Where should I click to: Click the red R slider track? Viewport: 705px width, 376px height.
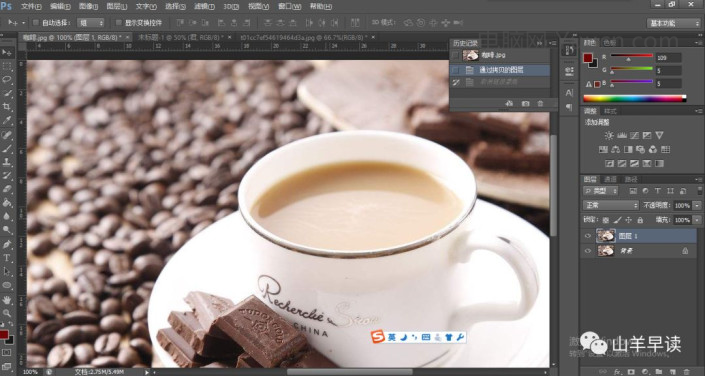(x=631, y=56)
